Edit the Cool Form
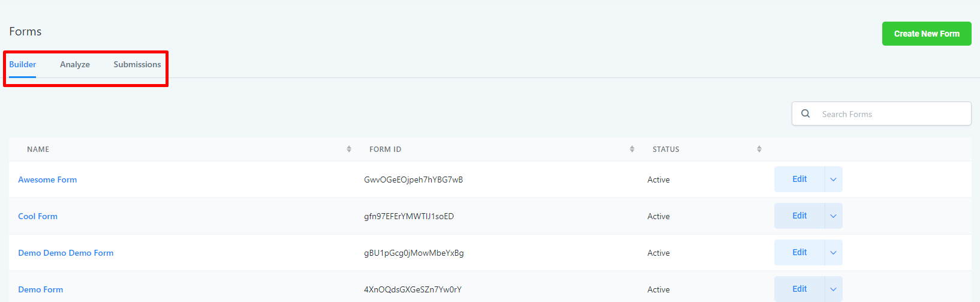The width and height of the screenshot is (980, 302). click(x=799, y=216)
